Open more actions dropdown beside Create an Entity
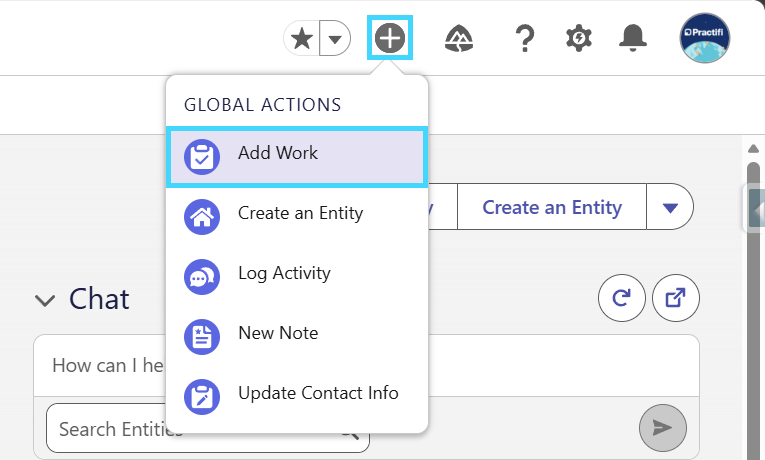Screen dimensions: 765x460 [x=670, y=207]
